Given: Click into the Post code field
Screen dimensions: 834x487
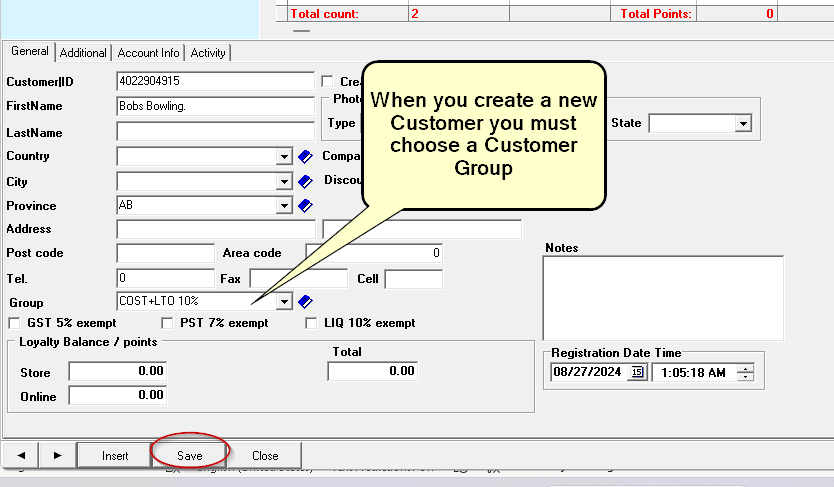Looking at the screenshot, I should (x=165, y=253).
